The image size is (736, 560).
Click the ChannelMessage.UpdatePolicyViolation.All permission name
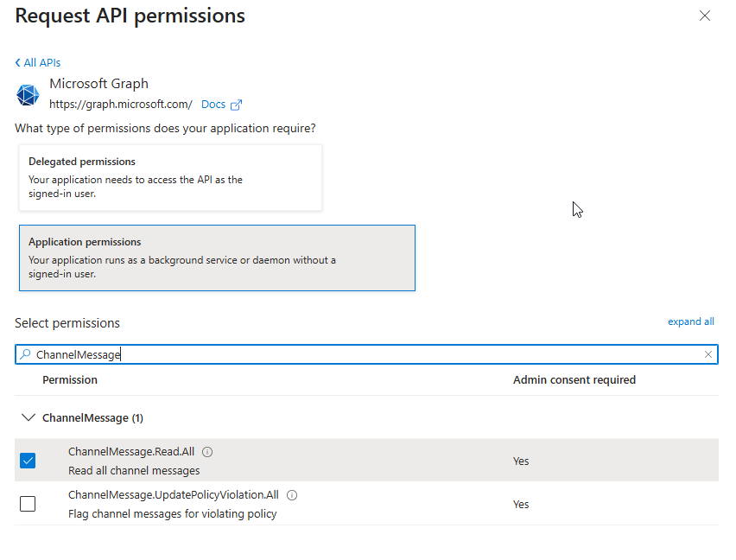(x=174, y=495)
